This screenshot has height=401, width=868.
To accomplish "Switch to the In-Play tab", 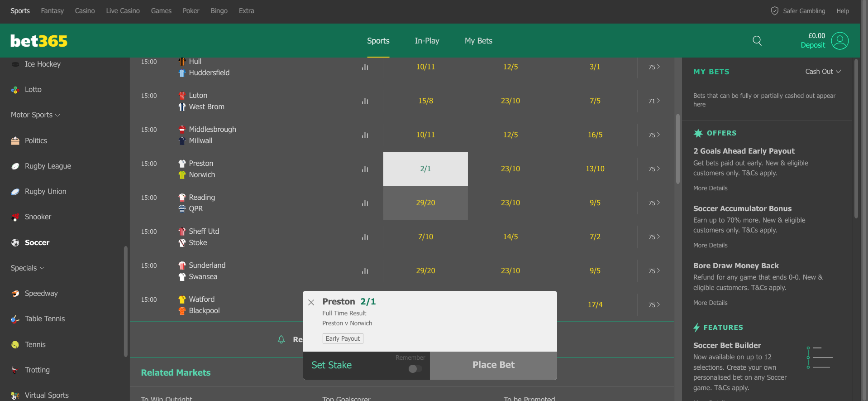I will tap(427, 41).
